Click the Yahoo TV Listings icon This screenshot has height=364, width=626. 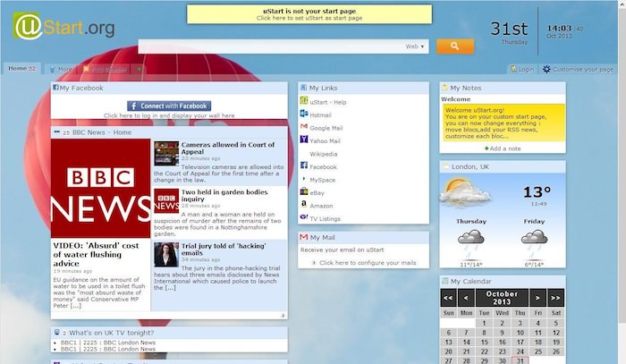point(304,217)
